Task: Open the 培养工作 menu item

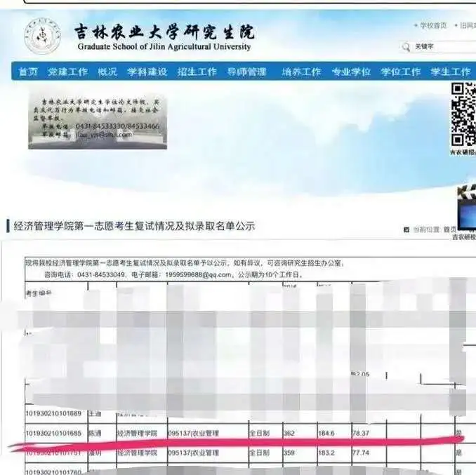Action: point(301,72)
